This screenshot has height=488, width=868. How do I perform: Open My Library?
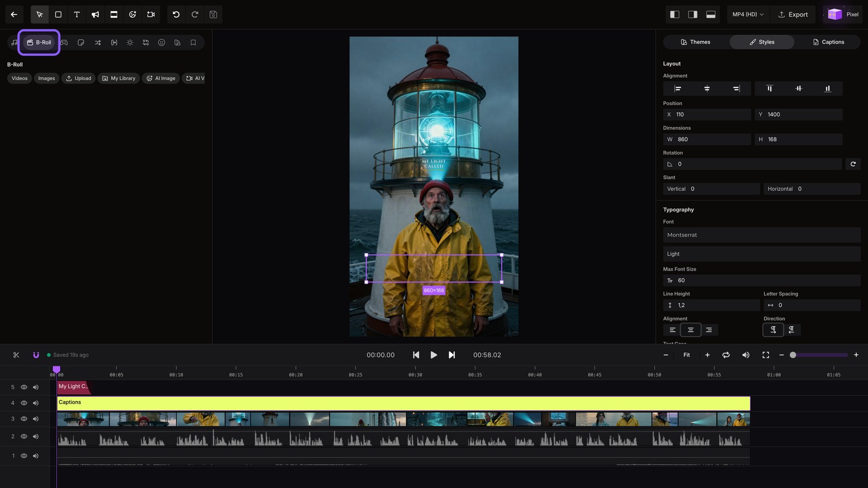pyautogui.click(x=119, y=78)
